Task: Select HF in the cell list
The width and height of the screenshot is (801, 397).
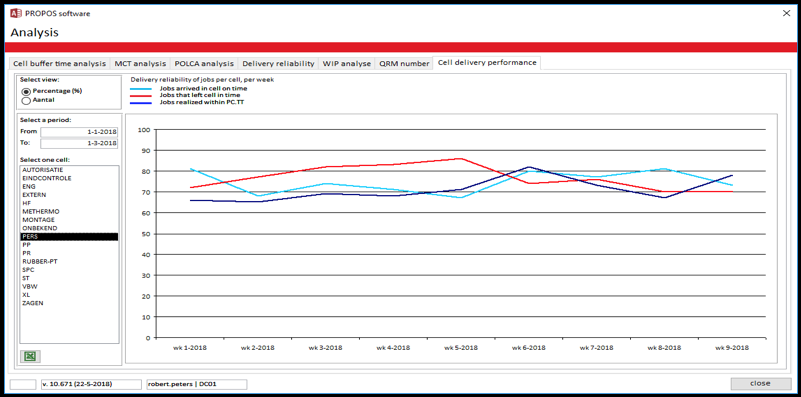Action: [69, 203]
